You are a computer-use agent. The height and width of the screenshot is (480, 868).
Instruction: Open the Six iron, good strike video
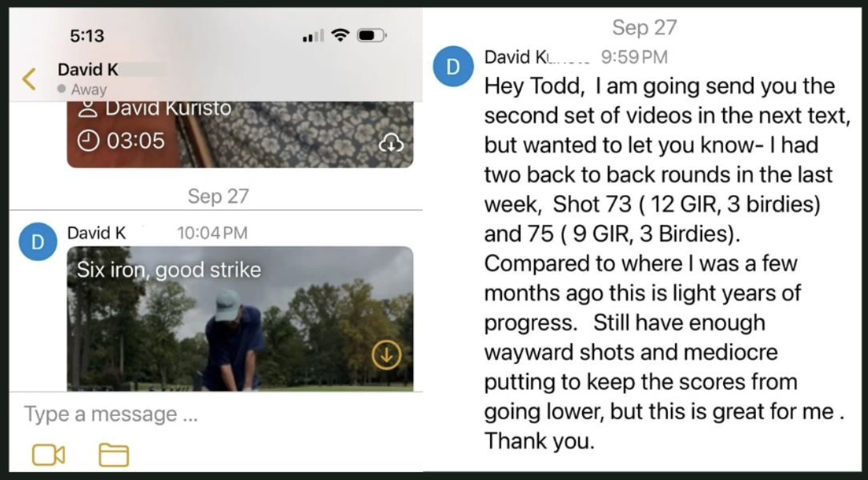[x=239, y=318]
